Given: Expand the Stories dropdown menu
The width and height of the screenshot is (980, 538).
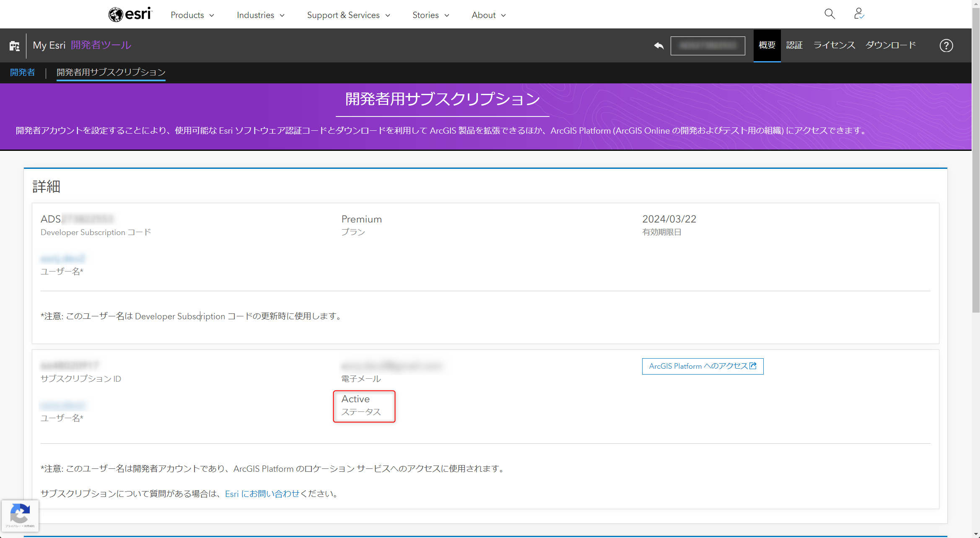Looking at the screenshot, I should click(431, 15).
